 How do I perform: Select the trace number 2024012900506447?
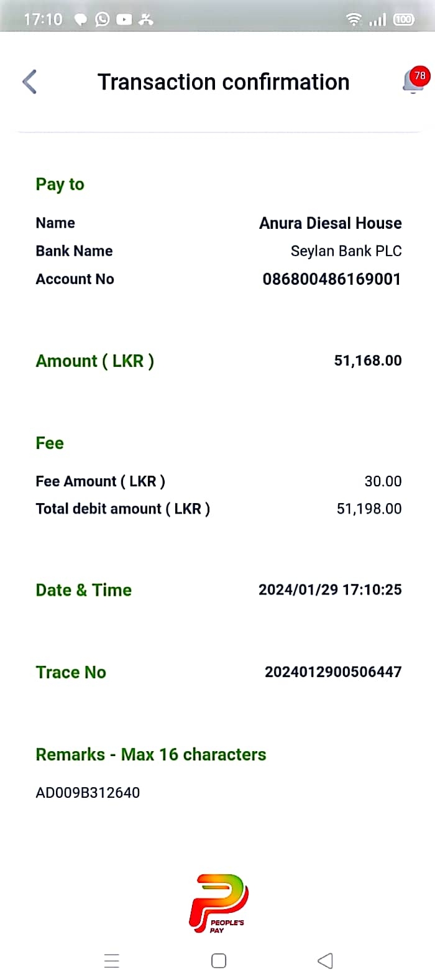[x=332, y=672]
